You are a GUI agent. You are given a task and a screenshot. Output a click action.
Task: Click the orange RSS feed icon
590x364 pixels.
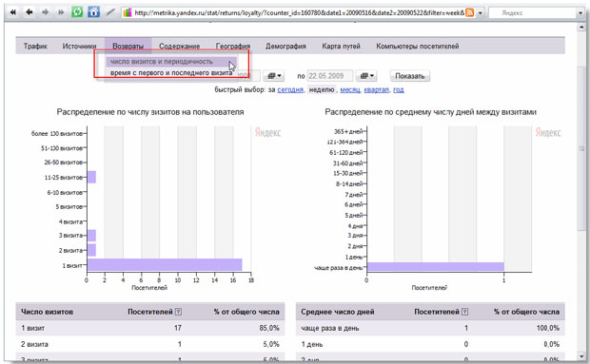click(469, 12)
